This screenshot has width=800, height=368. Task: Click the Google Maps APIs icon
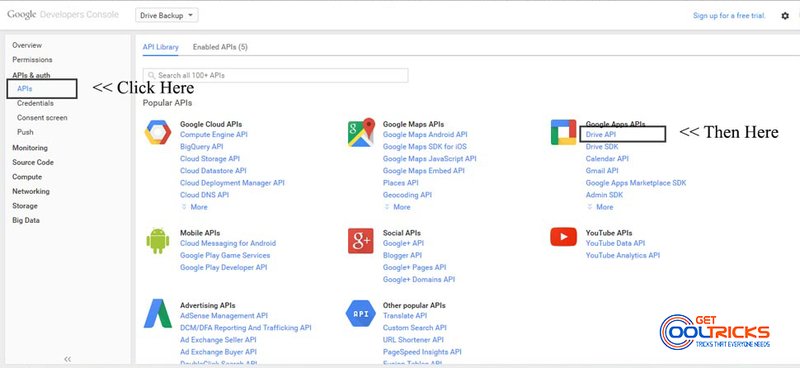(x=361, y=132)
